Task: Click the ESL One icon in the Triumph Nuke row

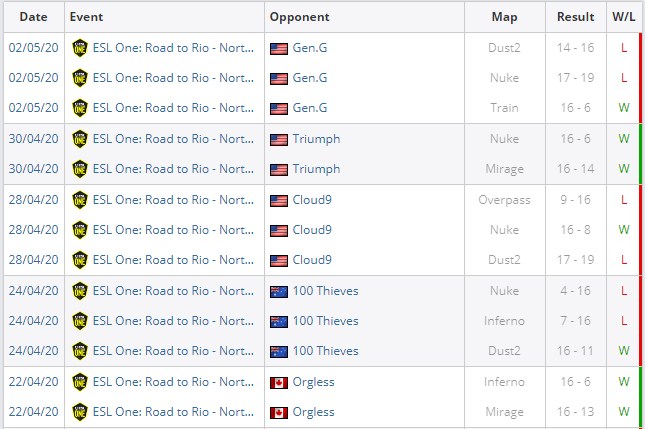Action: tap(80, 139)
